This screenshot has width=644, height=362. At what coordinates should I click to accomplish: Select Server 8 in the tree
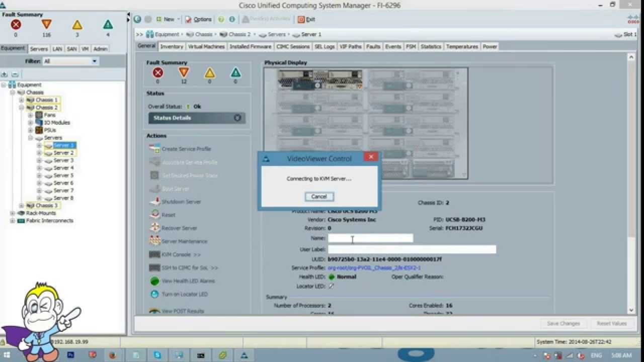coord(63,198)
